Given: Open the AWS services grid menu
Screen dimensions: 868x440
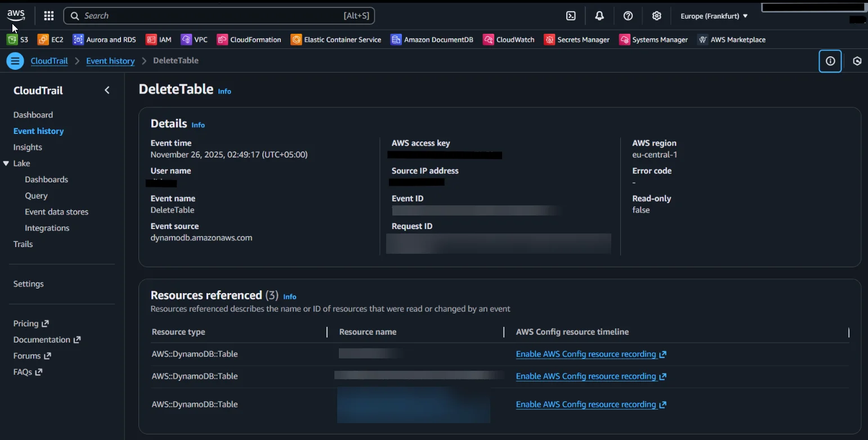Looking at the screenshot, I should click(49, 16).
